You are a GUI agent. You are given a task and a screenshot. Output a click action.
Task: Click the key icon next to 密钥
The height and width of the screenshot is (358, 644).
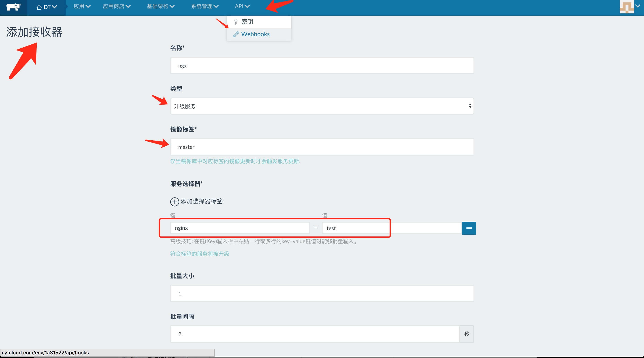[235, 22]
